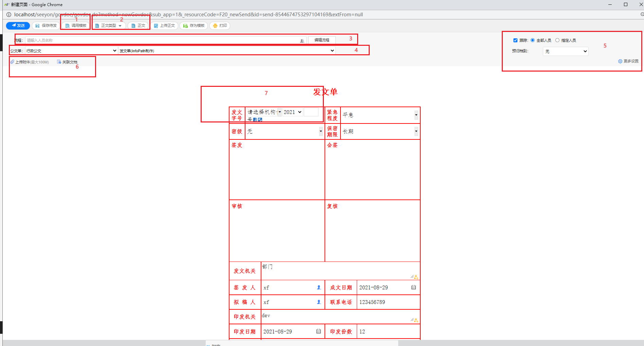Select the 全部人员 radio button
This screenshot has width=644, height=346.
[x=533, y=40]
